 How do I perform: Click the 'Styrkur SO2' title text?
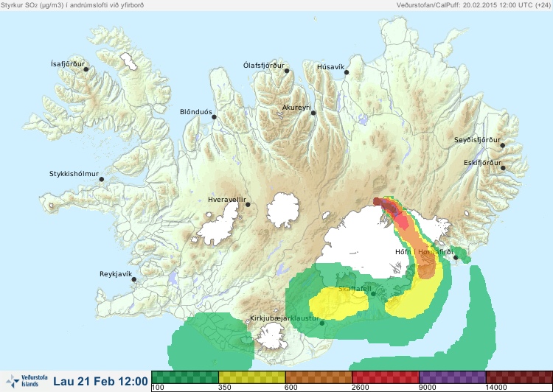coord(72,5)
